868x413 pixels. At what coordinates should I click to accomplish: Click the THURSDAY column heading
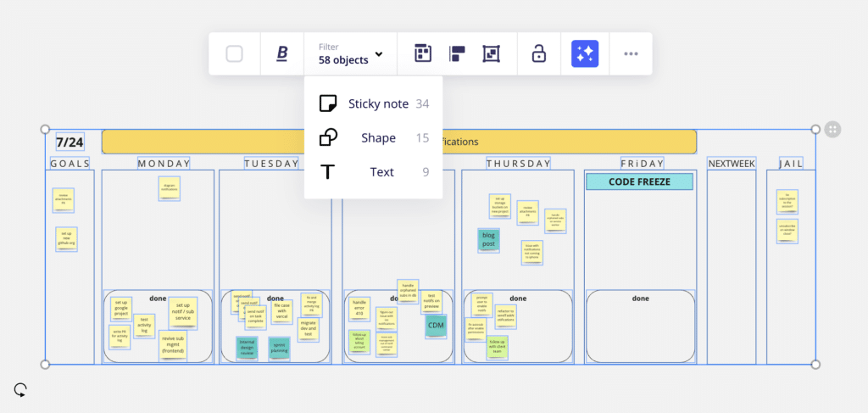pyautogui.click(x=519, y=164)
